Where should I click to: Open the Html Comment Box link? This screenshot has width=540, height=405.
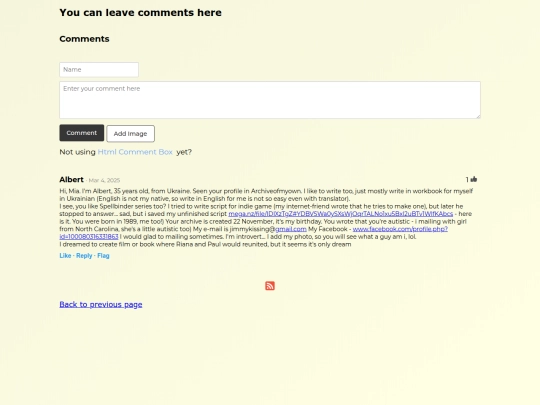pos(135,152)
